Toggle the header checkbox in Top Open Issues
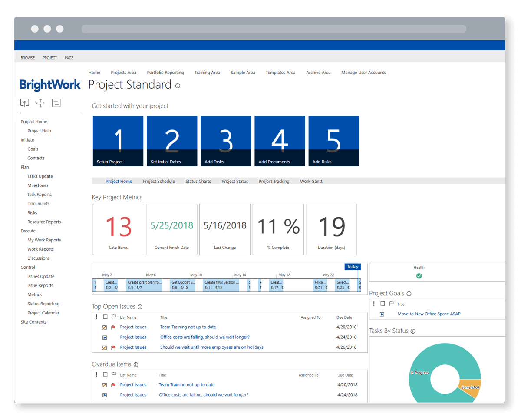This screenshot has width=521, height=420. click(105, 317)
